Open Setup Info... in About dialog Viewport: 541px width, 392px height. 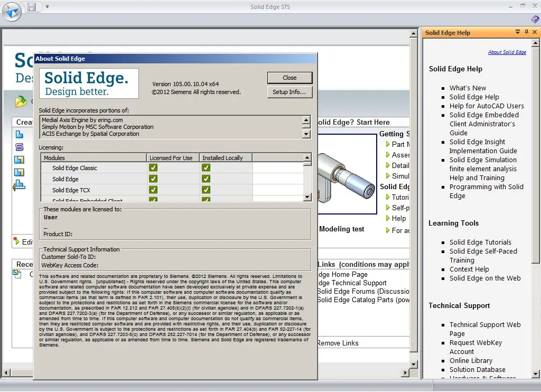click(290, 92)
